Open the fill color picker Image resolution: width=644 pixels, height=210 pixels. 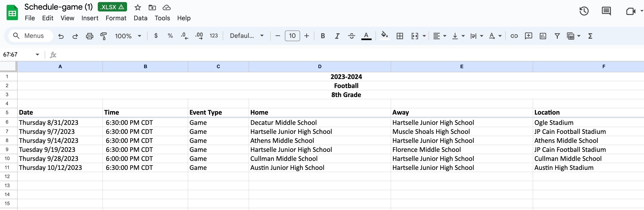coord(384,35)
